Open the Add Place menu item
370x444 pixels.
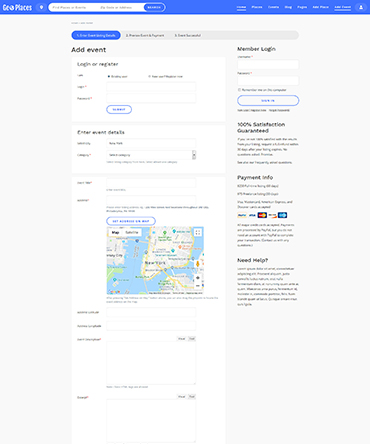coord(320,7)
